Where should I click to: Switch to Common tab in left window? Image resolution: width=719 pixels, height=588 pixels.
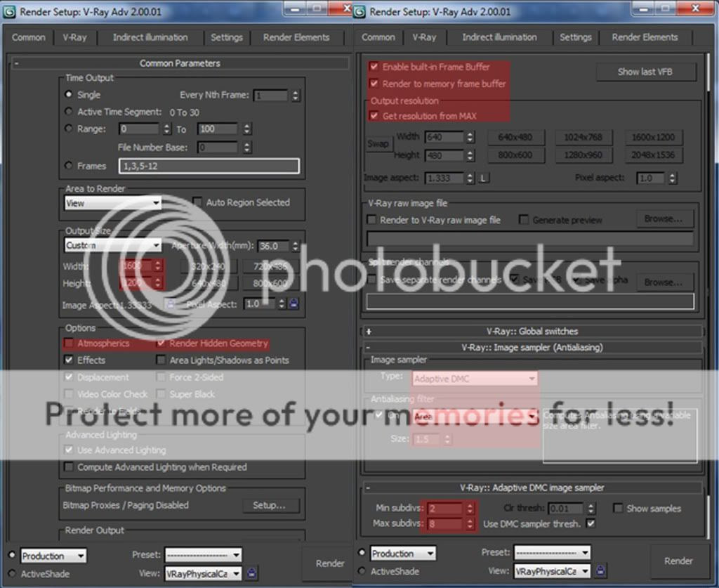click(x=28, y=37)
